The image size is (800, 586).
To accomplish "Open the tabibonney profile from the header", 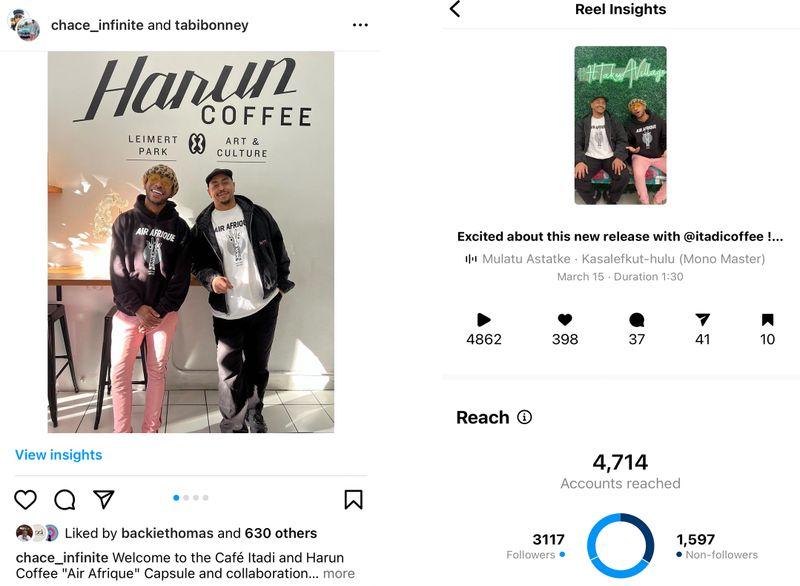I will pyautogui.click(x=211, y=25).
